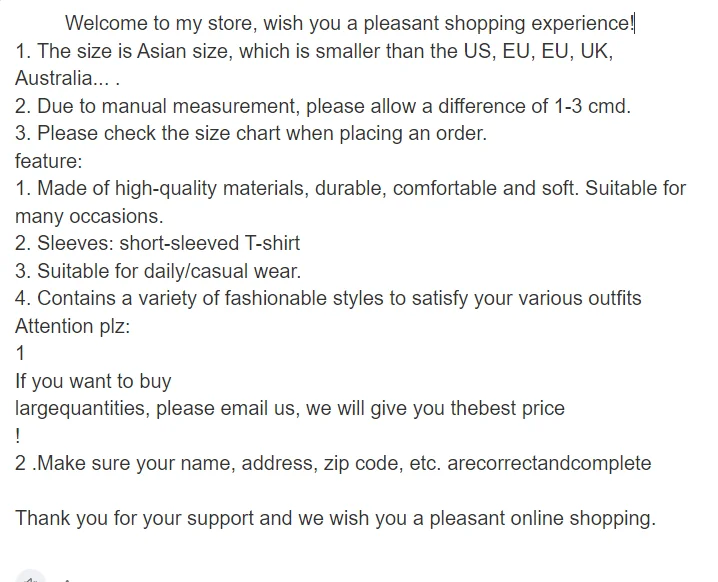Click 'Make sure your name, address' line

[x=333, y=463]
